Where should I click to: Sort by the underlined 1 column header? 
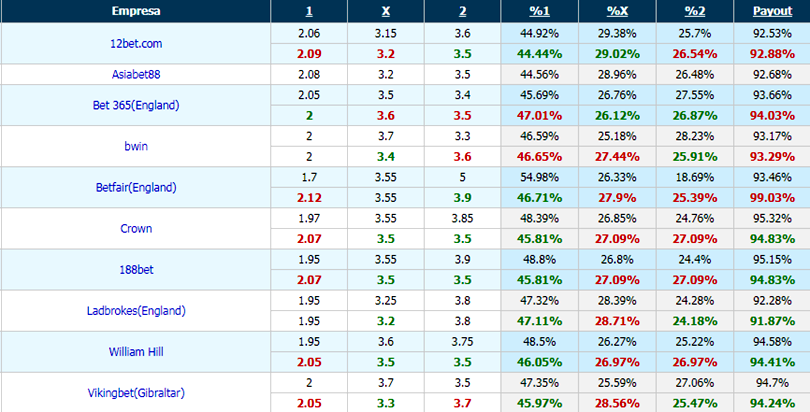(x=309, y=11)
